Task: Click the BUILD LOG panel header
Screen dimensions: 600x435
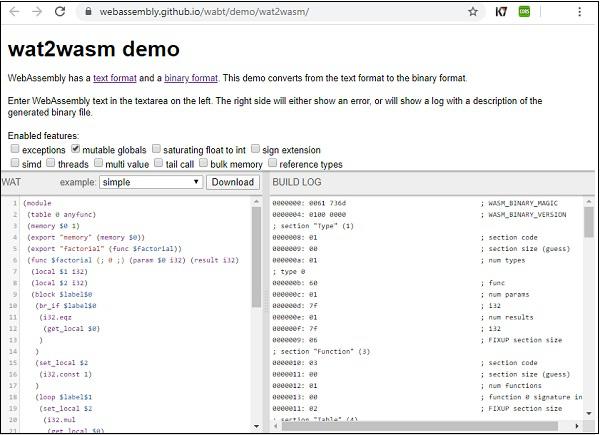Action: (x=297, y=182)
